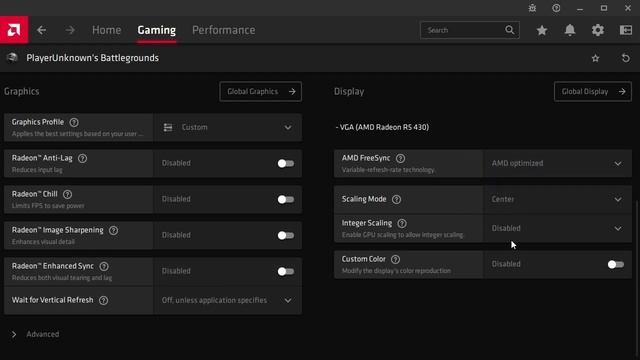Click the Global Graphics button

260,91
